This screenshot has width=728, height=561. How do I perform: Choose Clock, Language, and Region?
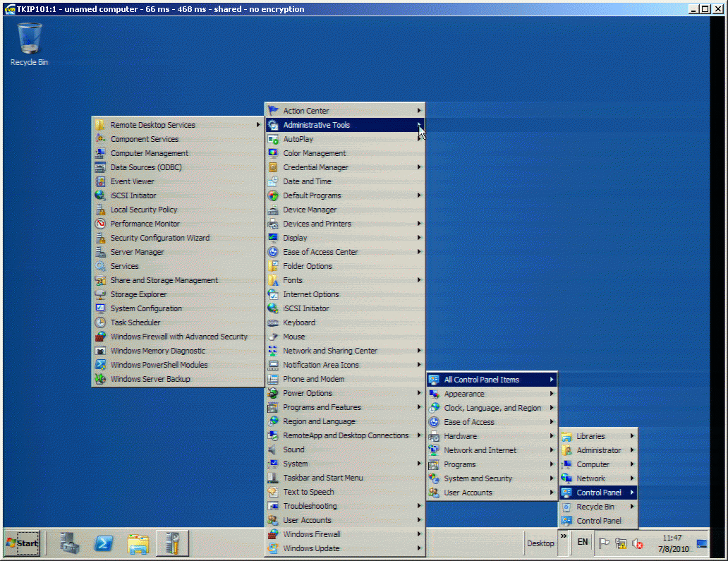(492, 408)
